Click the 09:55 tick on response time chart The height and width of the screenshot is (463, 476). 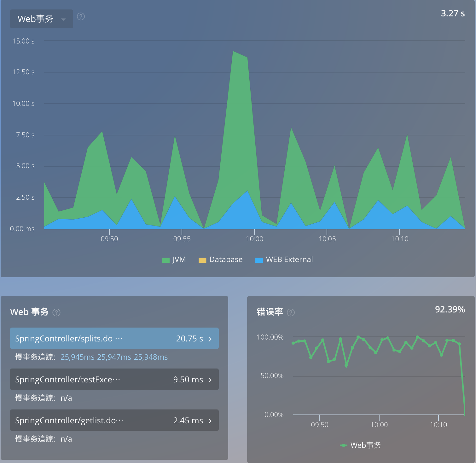[182, 239]
